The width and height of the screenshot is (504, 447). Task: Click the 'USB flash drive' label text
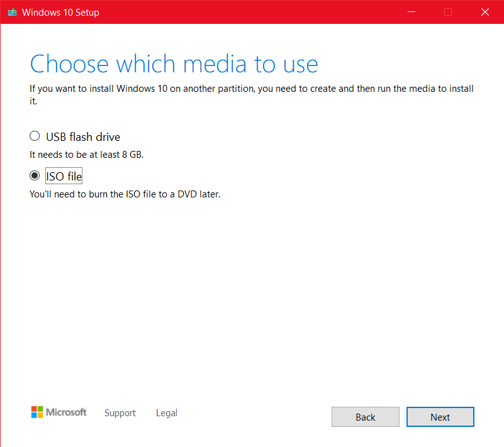(83, 137)
